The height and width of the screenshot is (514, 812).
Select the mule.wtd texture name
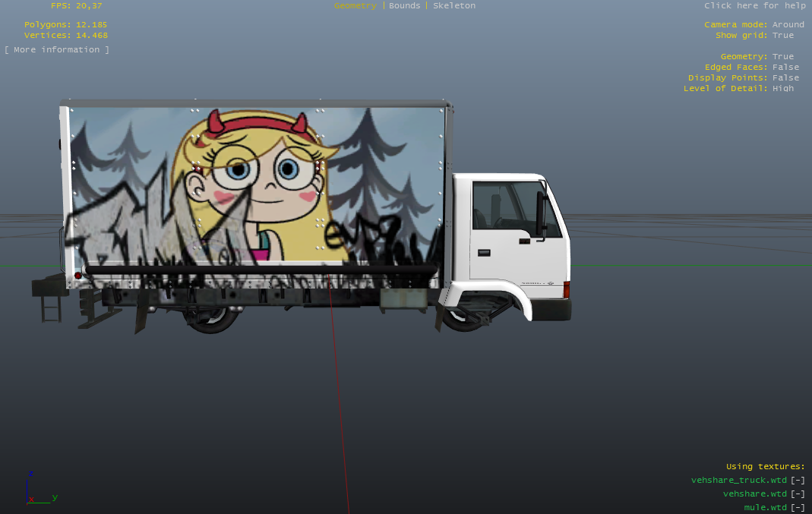coord(766,507)
